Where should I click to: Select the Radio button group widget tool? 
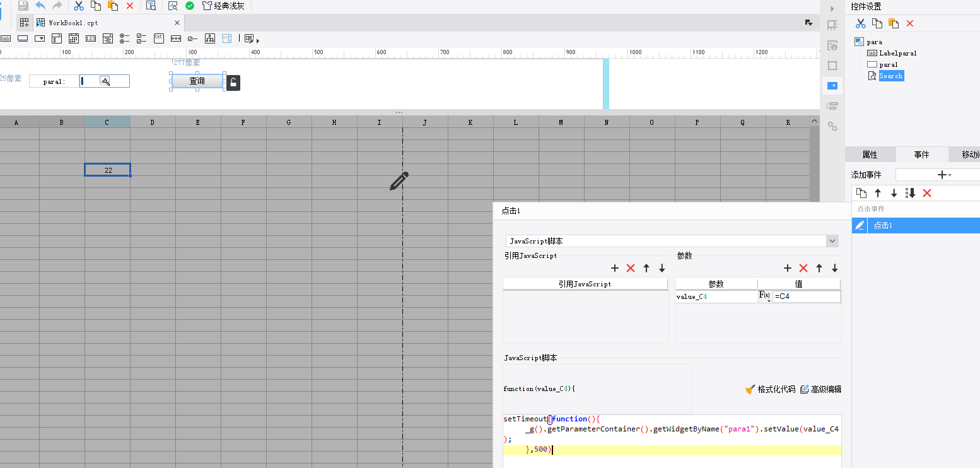click(x=125, y=38)
